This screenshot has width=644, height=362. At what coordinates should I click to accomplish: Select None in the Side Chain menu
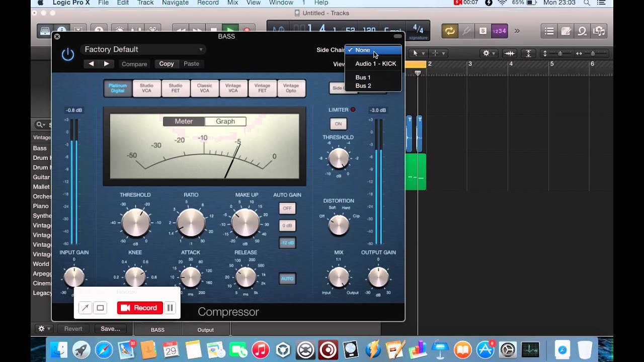point(373,50)
